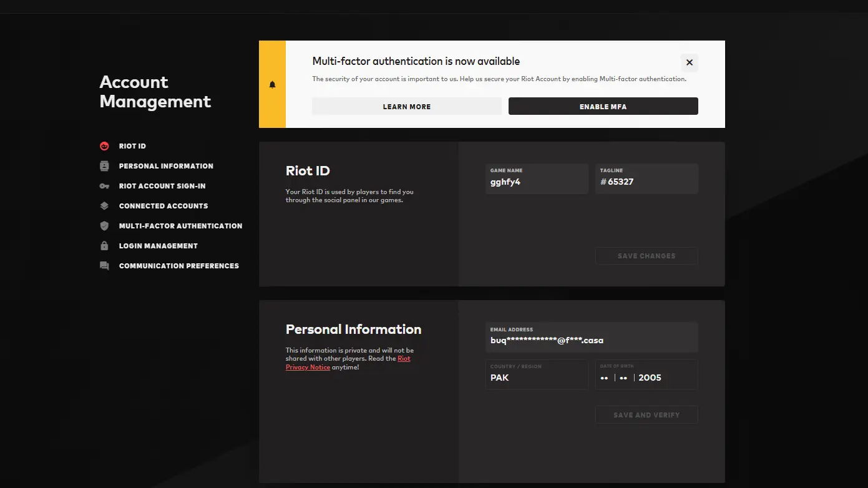Click the key icon for Riot Account Sign-In
This screenshot has height=488, width=868.
click(104, 186)
